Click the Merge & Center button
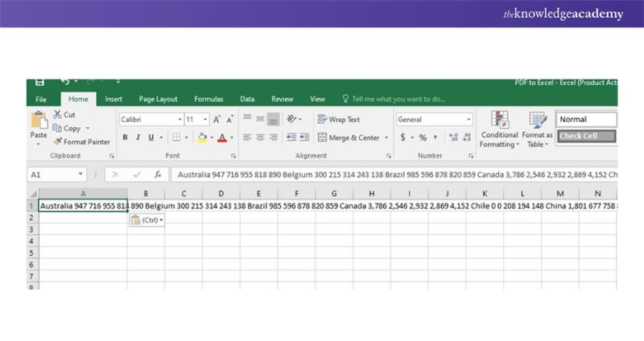The image size is (644, 341). pyautogui.click(x=349, y=138)
